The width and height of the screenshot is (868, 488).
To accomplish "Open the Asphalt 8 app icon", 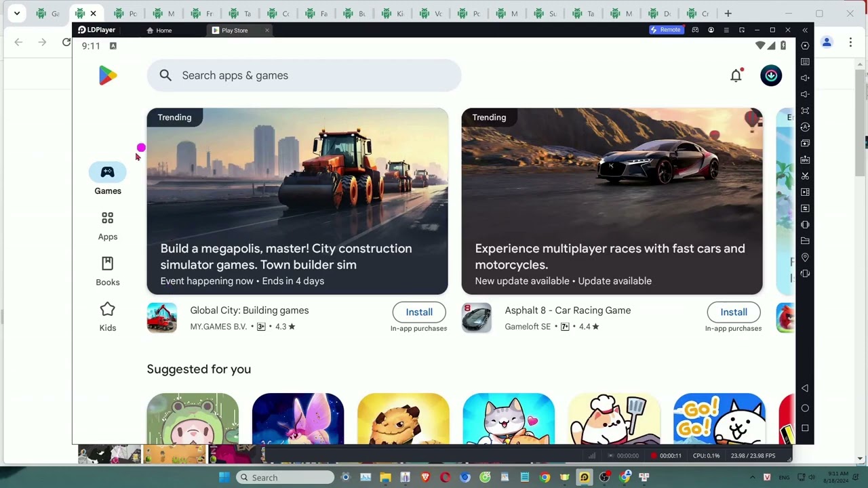I will (x=477, y=318).
